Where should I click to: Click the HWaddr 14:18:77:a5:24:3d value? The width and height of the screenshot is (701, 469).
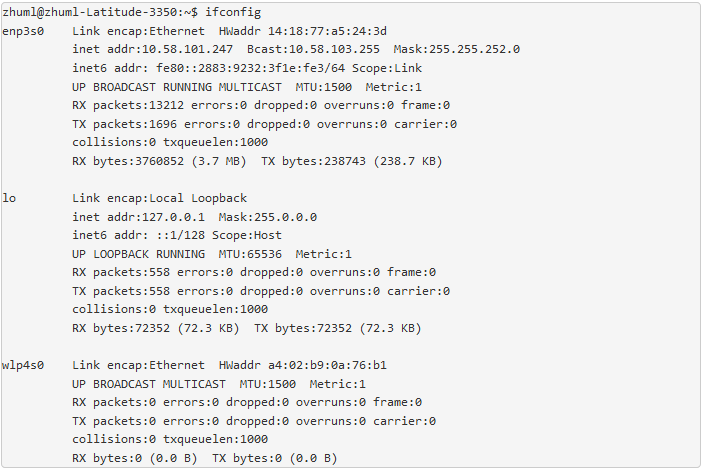tap(303, 31)
